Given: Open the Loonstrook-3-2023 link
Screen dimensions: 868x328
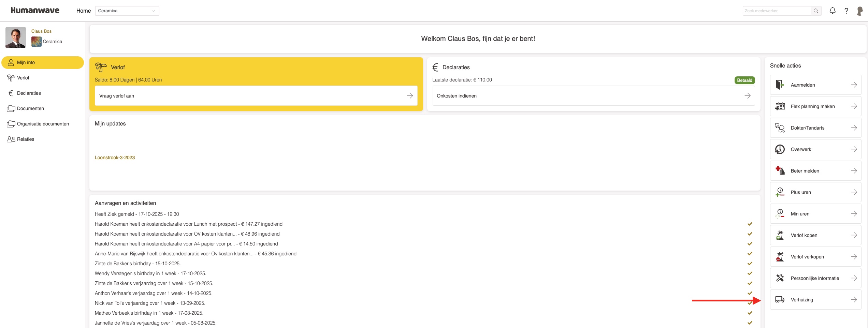Looking at the screenshot, I should click(115, 158).
